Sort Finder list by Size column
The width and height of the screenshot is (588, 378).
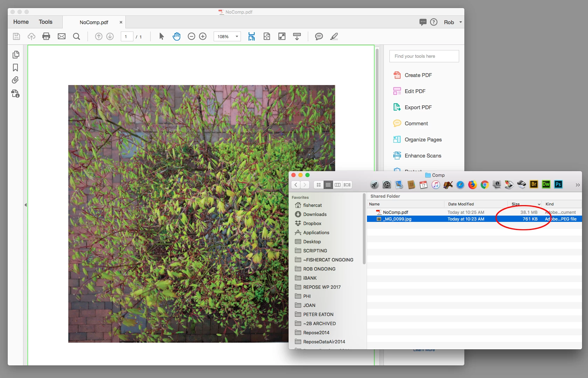pyautogui.click(x=525, y=204)
